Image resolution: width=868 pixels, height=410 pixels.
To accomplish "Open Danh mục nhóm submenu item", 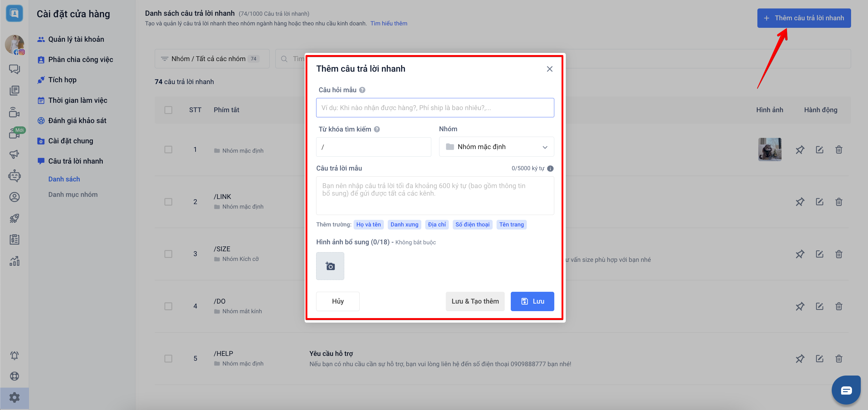I will click(73, 194).
